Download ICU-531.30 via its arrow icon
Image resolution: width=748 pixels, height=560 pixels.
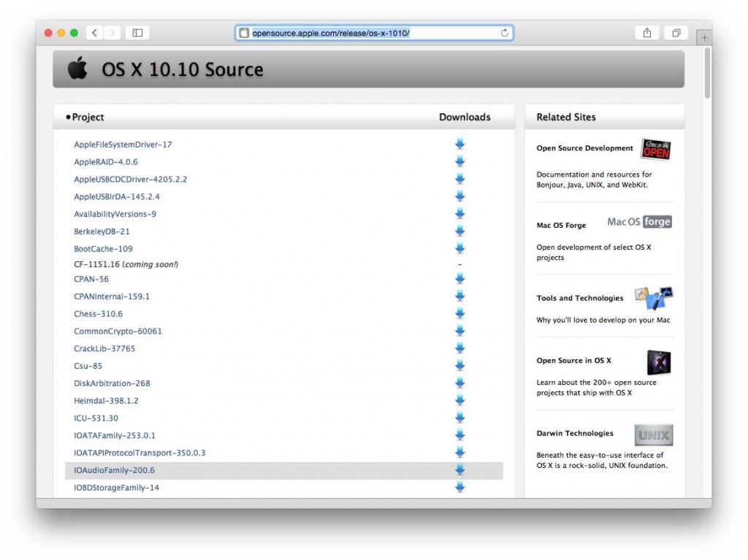point(460,418)
